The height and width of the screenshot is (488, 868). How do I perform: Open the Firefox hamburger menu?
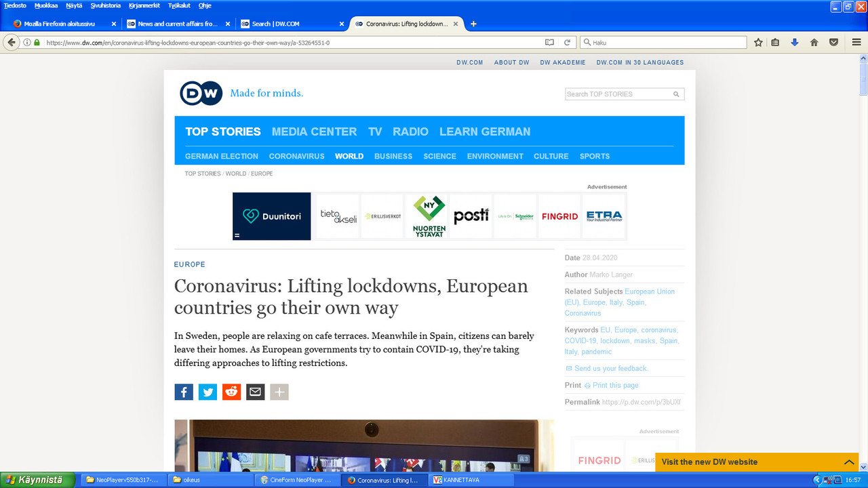(x=856, y=42)
